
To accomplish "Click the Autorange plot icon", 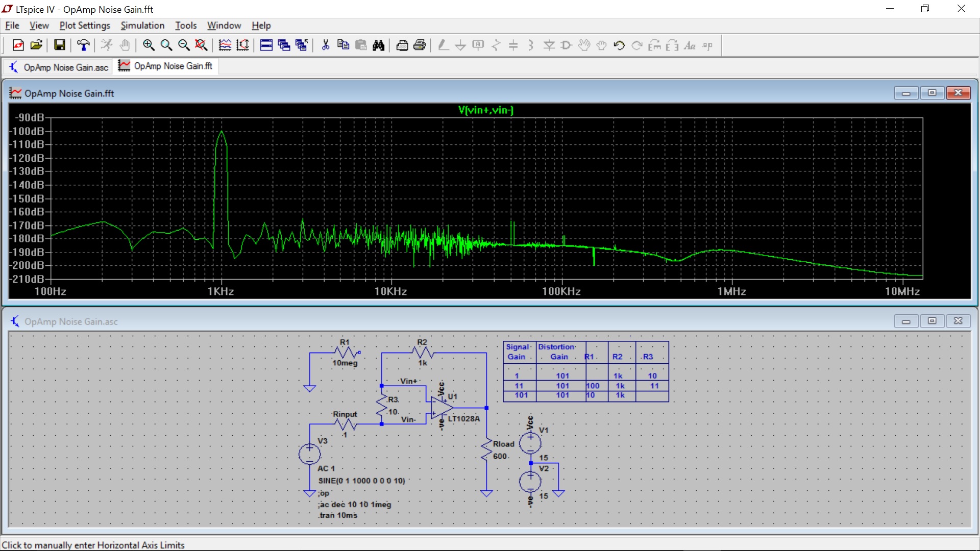I will [x=243, y=45].
